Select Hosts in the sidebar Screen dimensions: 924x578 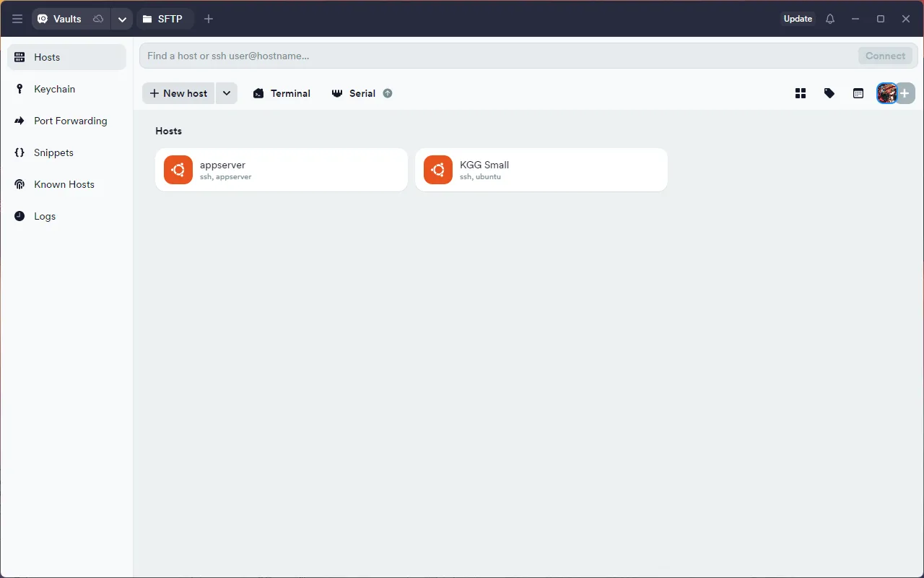[66, 57]
